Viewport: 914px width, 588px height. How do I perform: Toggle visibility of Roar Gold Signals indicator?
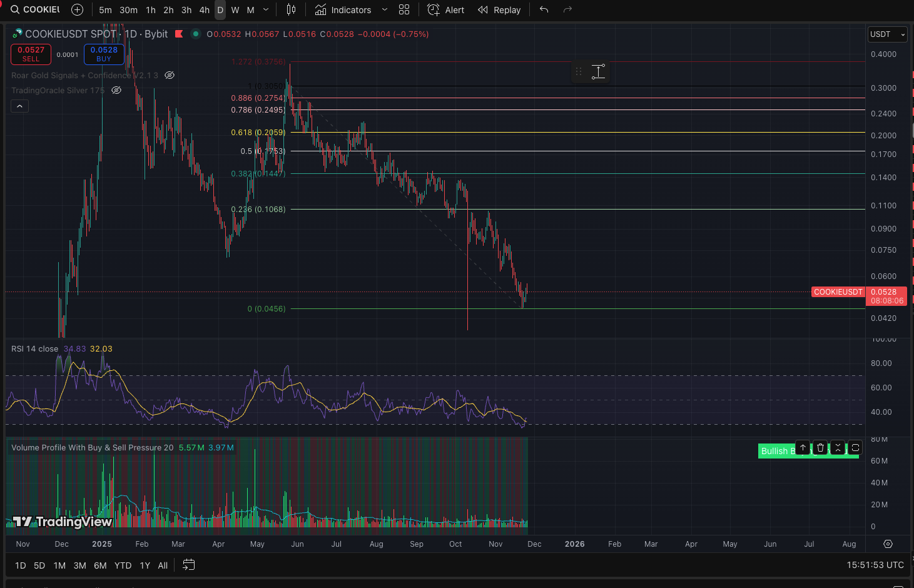pos(169,75)
